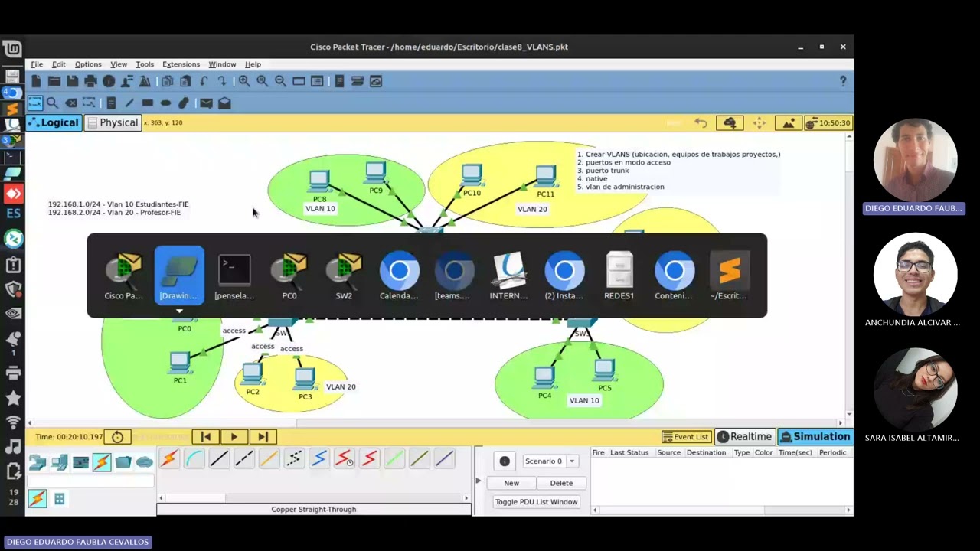Click the workspace vertical scrollbar
This screenshot has width=980, height=551.
[x=849, y=275]
